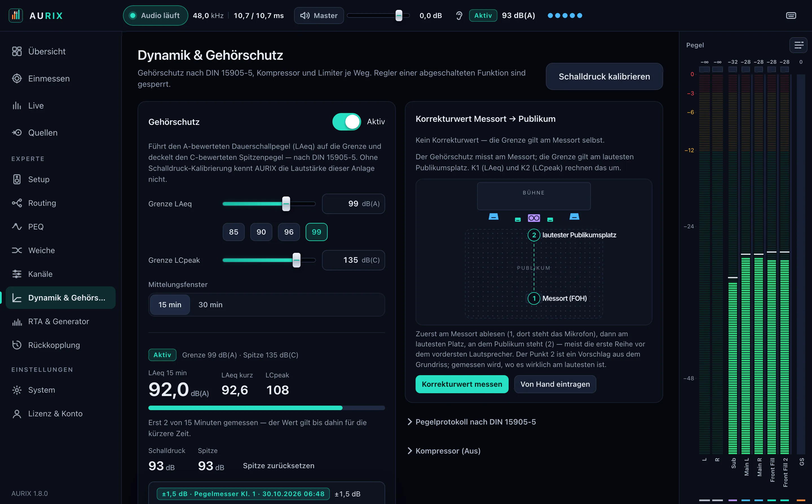The image size is (812, 504).
Task: Select the 30 min averaging window
Action: (210, 305)
